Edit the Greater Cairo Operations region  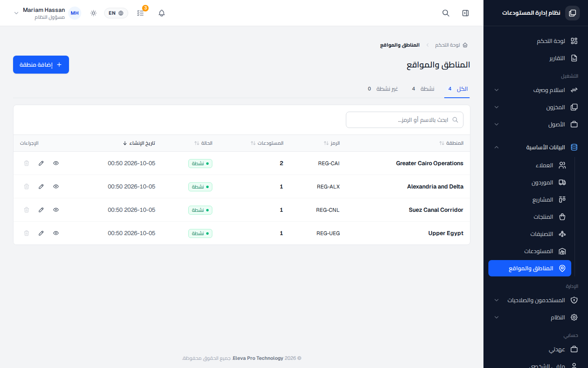[41, 163]
